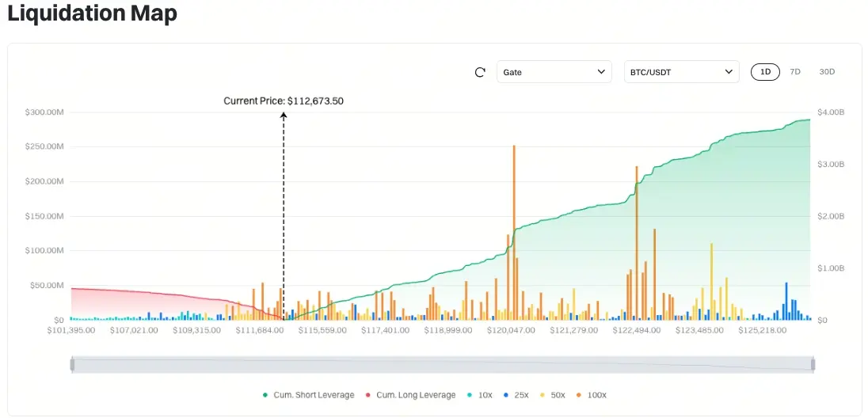The image size is (868, 418).
Task: Click the $200.00M left axis label
Action: point(44,181)
